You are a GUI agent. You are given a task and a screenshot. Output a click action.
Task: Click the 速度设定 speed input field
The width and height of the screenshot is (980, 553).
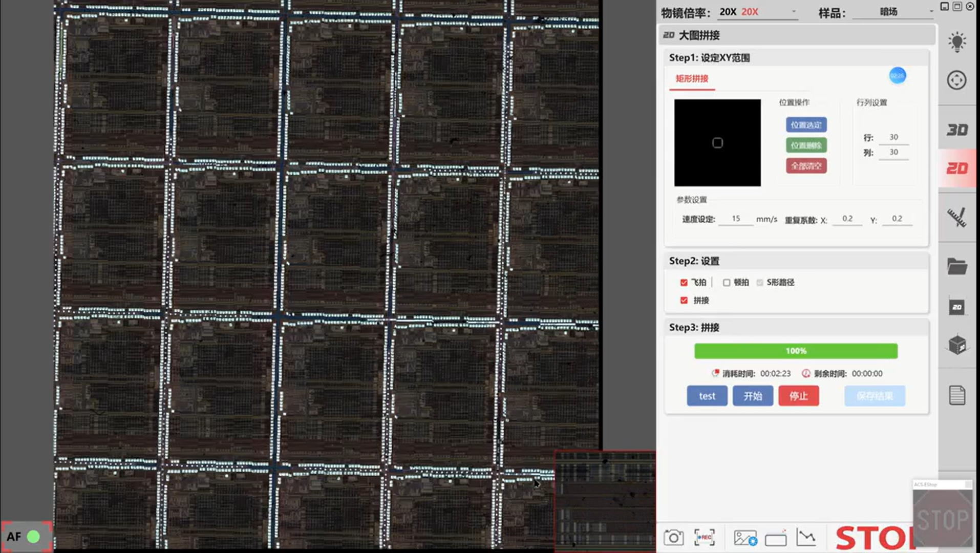click(x=736, y=219)
